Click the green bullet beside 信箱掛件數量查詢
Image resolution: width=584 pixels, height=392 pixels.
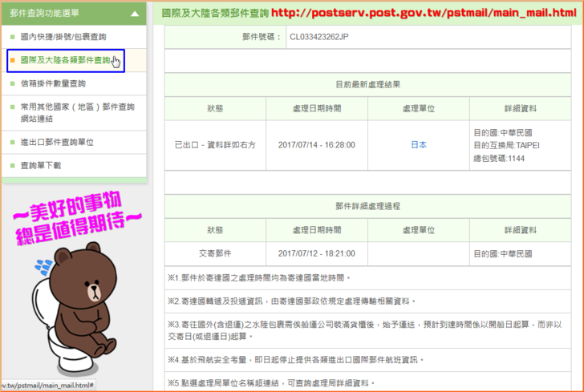click(x=13, y=83)
